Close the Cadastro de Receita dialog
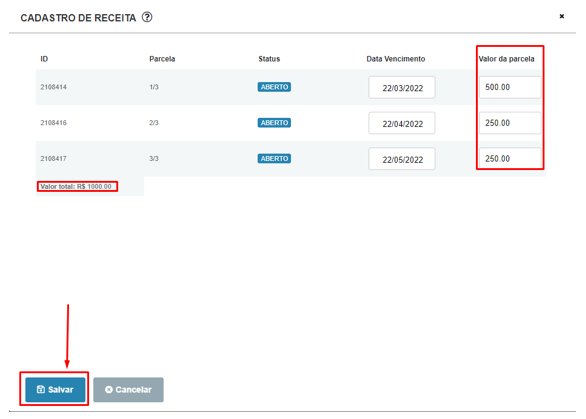The image size is (586, 419). coord(561,16)
